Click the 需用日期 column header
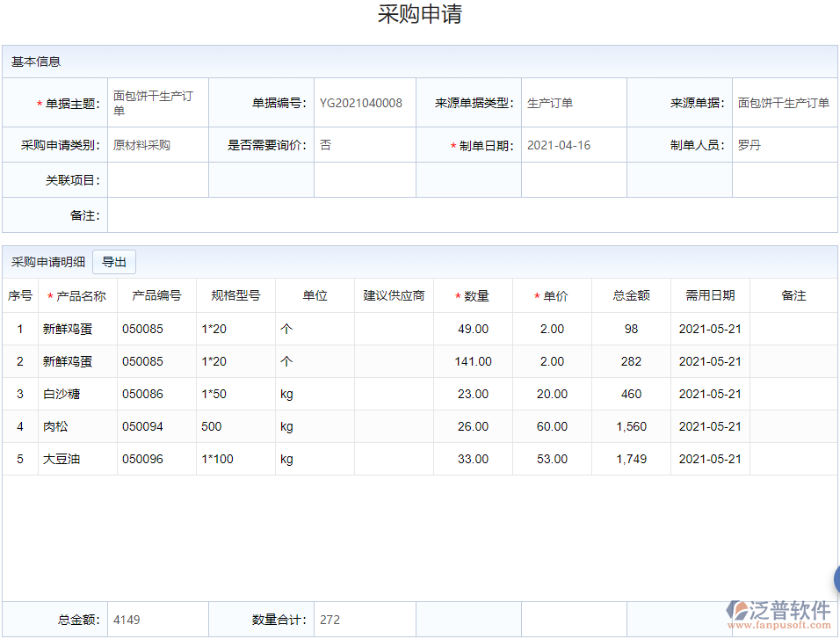Screen dimensions: 840x639 711,295
